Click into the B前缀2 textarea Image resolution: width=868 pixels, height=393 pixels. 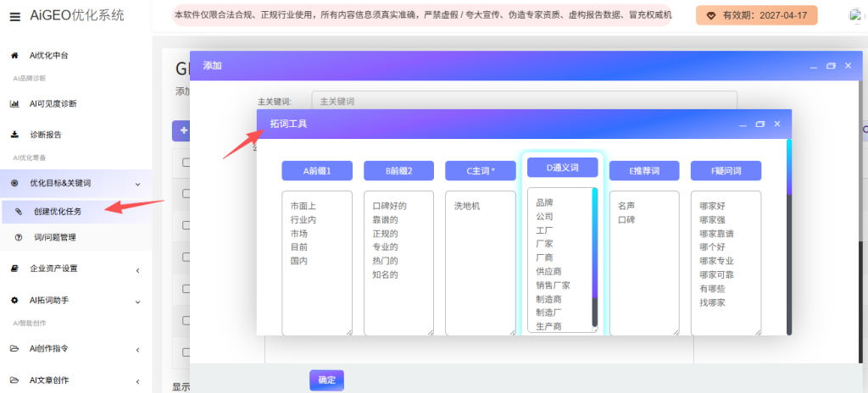398,263
